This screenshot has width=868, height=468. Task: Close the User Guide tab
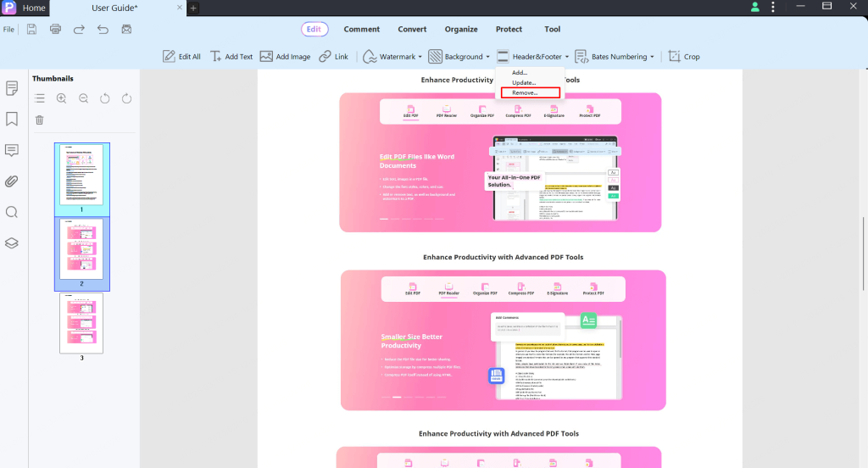[x=180, y=7]
